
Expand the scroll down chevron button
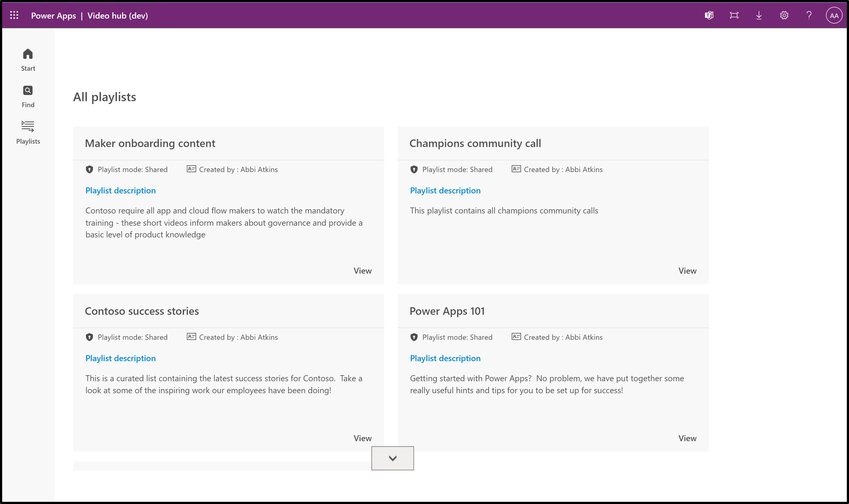(392, 458)
